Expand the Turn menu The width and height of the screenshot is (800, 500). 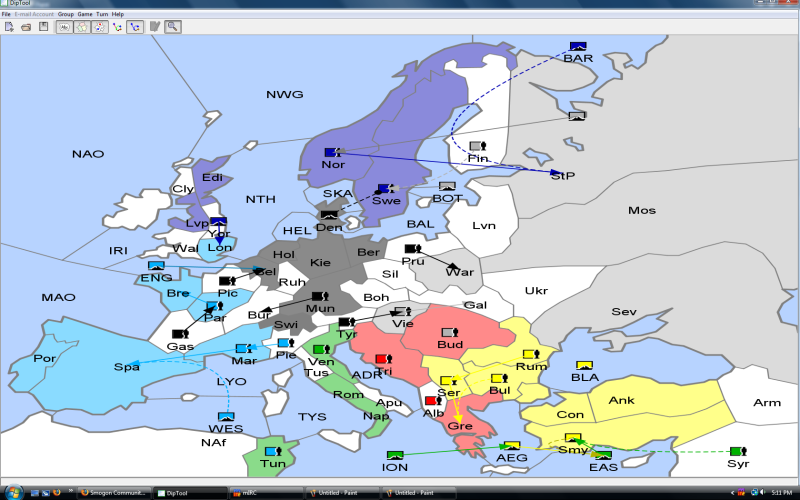point(102,14)
